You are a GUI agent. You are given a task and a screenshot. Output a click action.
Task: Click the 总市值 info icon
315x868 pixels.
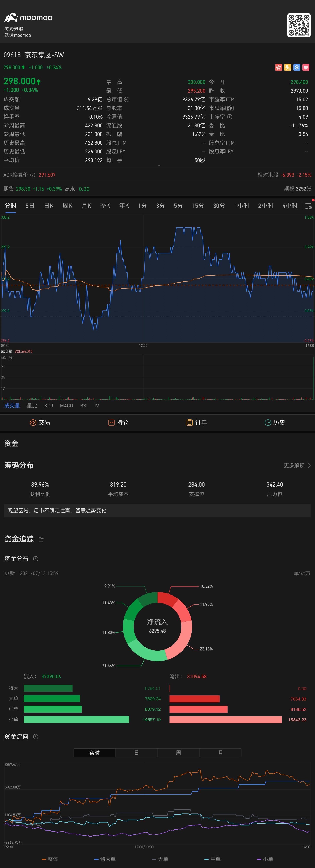tap(126, 99)
